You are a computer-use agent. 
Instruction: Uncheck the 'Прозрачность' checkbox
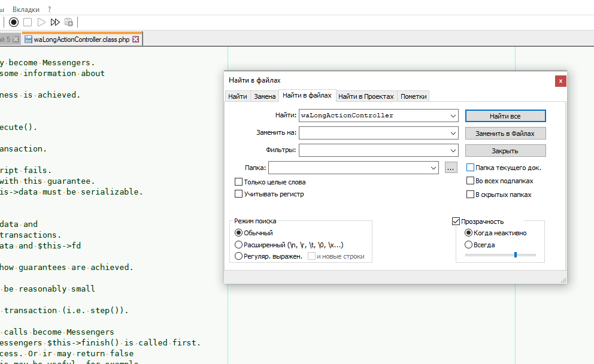pyautogui.click(x=456, y=221)
